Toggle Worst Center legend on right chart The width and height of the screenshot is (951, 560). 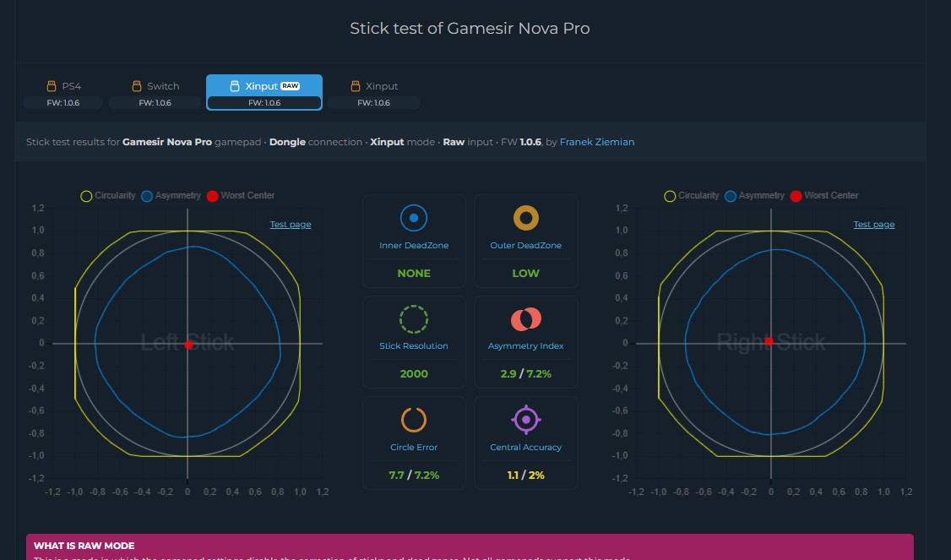(x=824, y=195)
